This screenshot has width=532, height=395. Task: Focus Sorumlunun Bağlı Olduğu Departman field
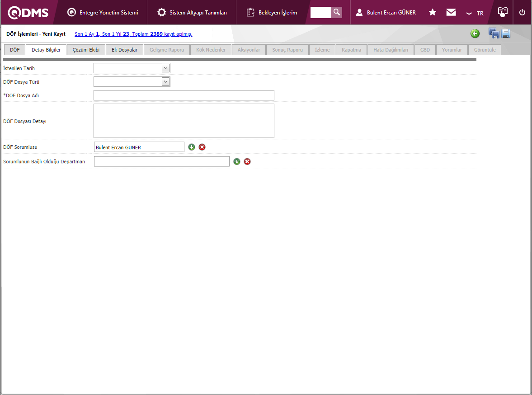pos(162,162)
